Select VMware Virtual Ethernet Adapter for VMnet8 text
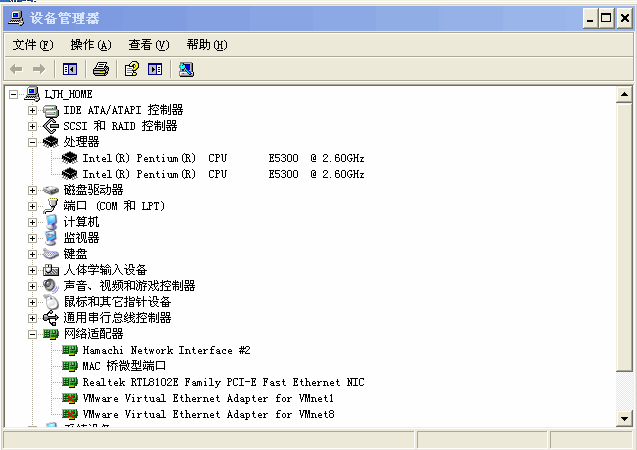Screen dimensions: 637x450 pos(208,414)
